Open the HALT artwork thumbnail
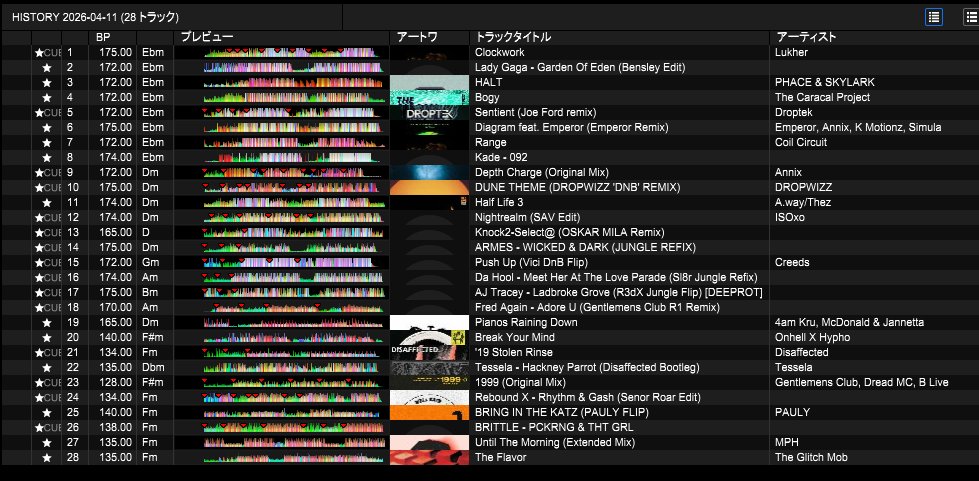 pos(430,82)
